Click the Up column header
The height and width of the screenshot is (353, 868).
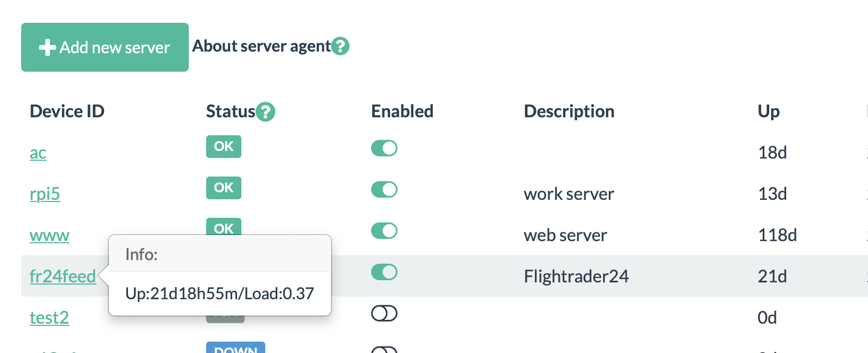[768, 111]
